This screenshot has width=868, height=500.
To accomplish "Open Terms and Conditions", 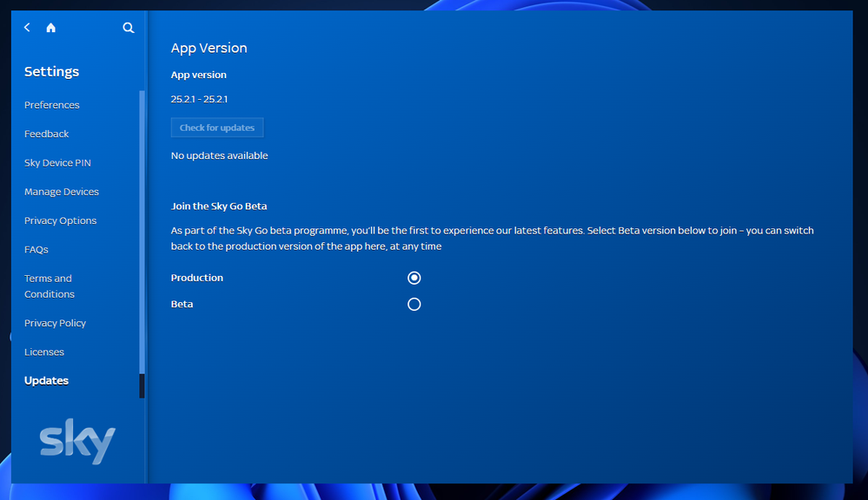I will tap(49, 286).
